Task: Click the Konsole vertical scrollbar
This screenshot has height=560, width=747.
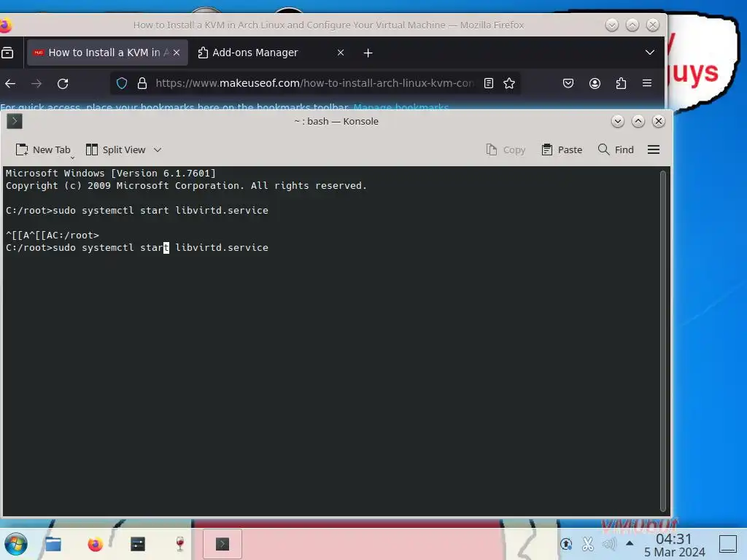Action: (662, 340)
